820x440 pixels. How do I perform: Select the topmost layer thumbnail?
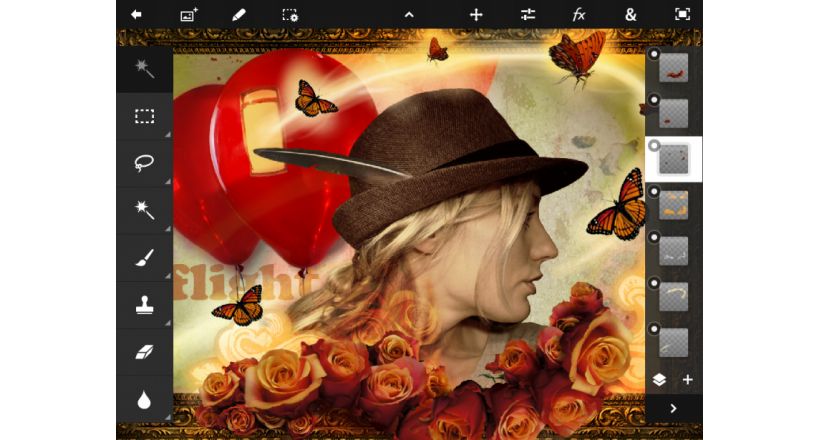(674, 67)
